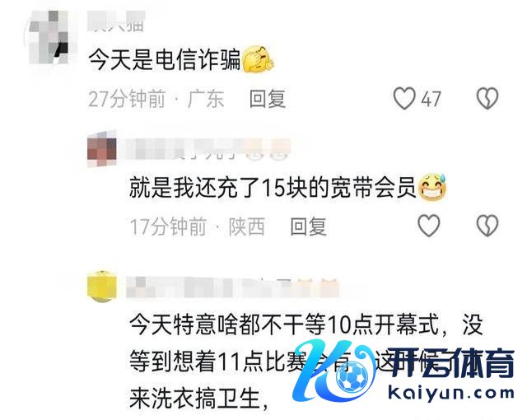Open the blurred username above 今天特意啥都不干
The image size is (527, 420).
[x=232, y=287]
